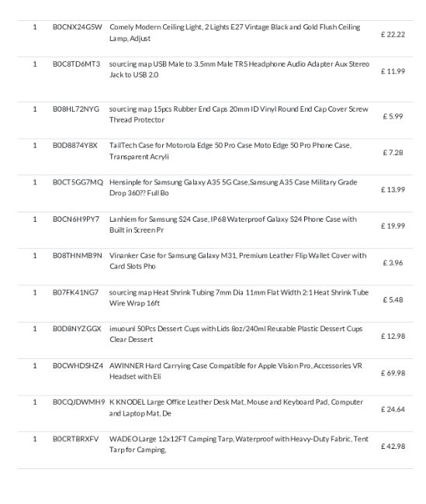Click the £ 13.99 price

click(x=393, y=190)
